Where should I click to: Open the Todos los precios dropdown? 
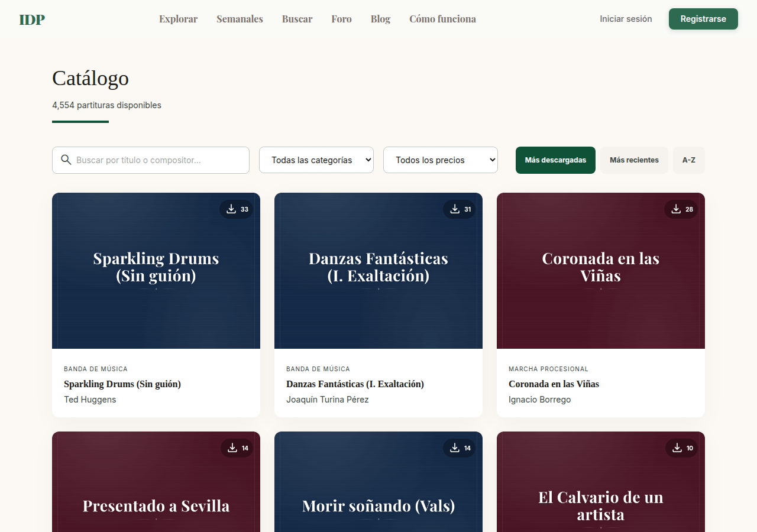(x=441, y=160)
